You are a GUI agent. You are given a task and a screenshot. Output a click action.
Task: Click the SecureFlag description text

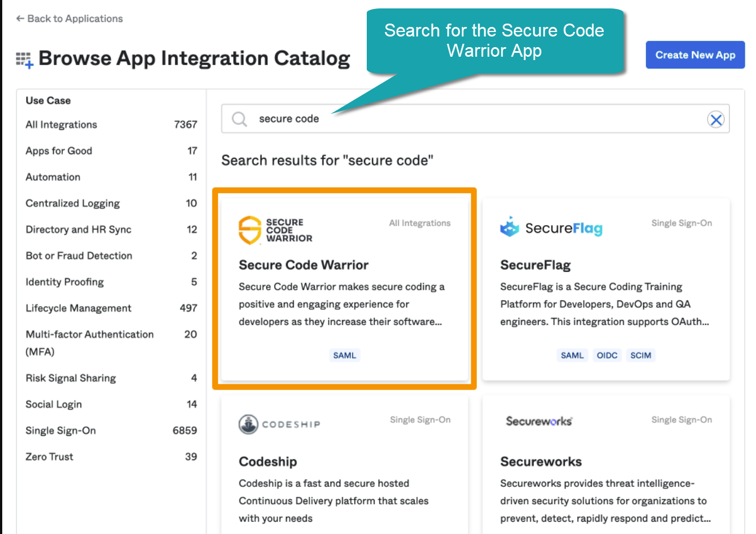(605, 304)
